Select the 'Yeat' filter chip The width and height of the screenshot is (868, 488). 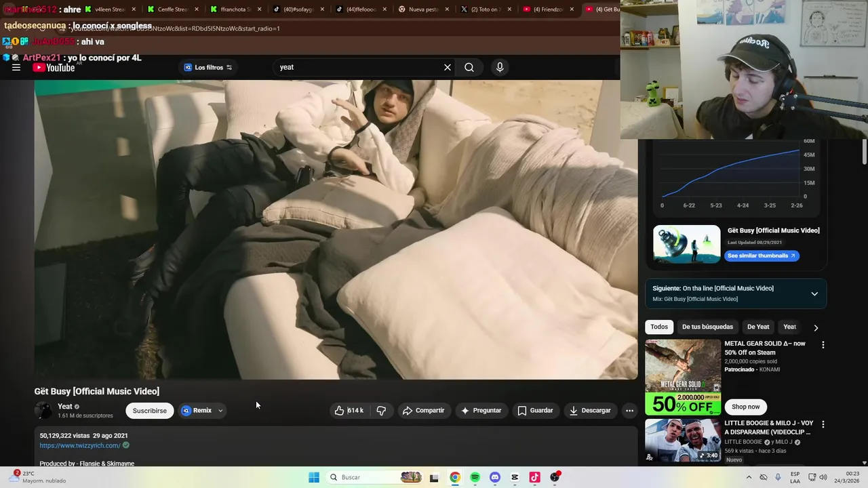pyautogui.click(x=789, y=327)
